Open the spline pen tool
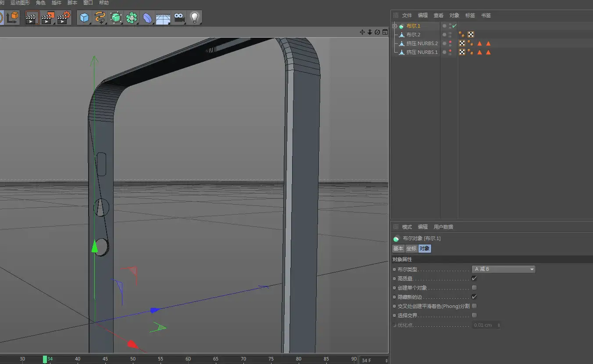This screenshot has width=593, height=364. coord(100,18)
